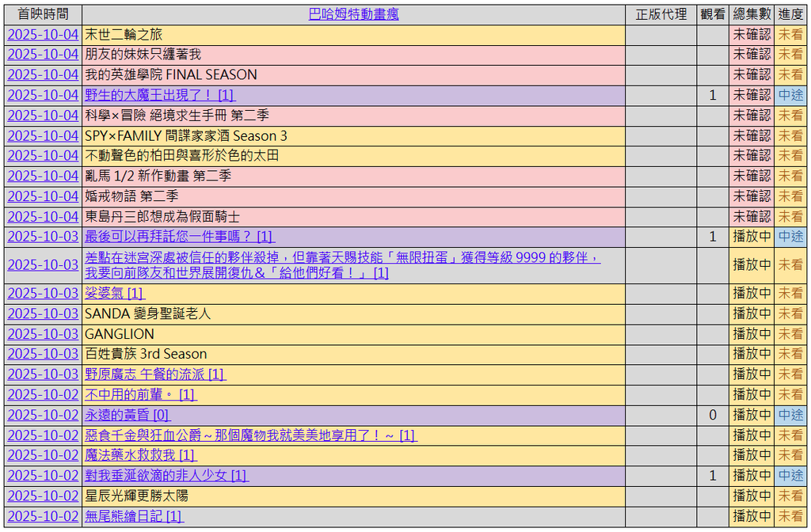The height and width of the screenshot is (532, 811).
Task: Click the date link next to GANGLION
Action: pyautogui.click(x=43, y=334)
